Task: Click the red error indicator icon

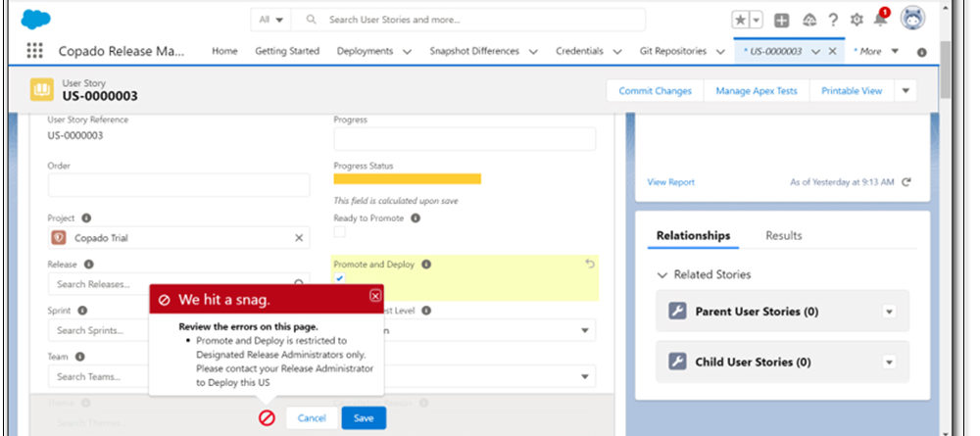Action: [x=267, y=418]
